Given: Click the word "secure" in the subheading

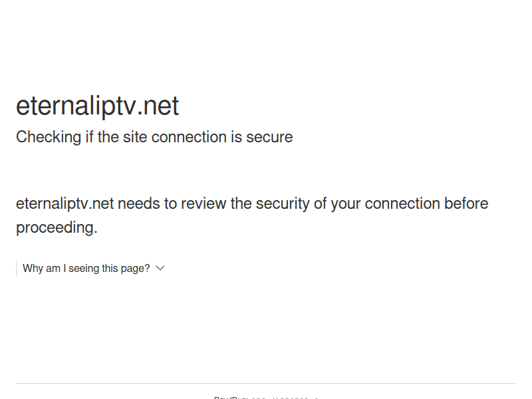Looking at the screenshot, I should pyautogui.click(x=269, y=138).
